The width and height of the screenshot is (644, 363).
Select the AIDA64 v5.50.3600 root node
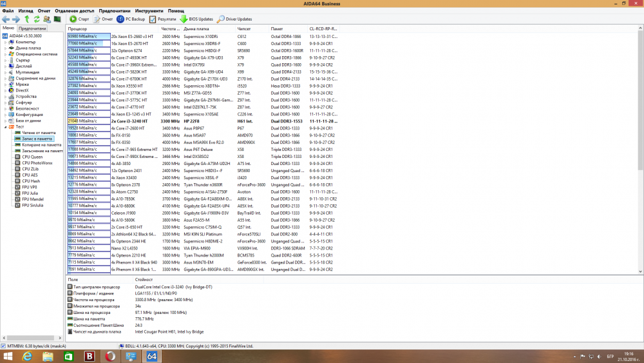click(x=26, y=35)
